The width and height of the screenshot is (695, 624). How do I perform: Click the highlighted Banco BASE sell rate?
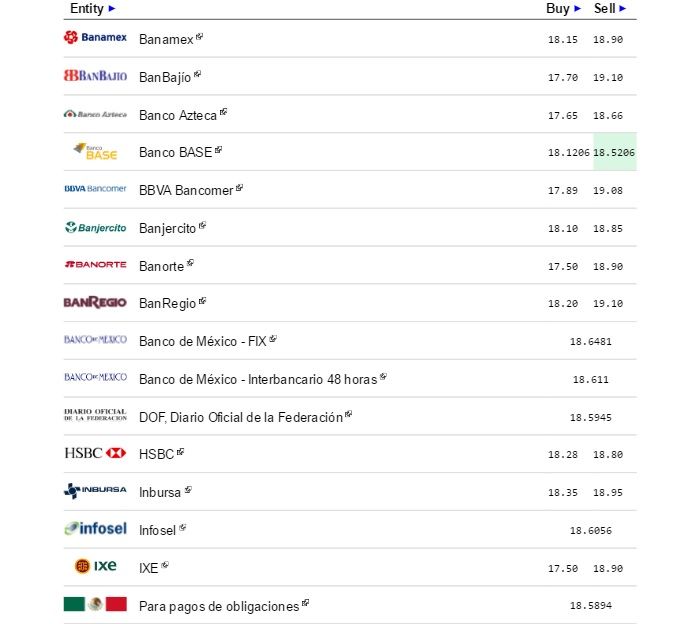(x=614, y=153)
